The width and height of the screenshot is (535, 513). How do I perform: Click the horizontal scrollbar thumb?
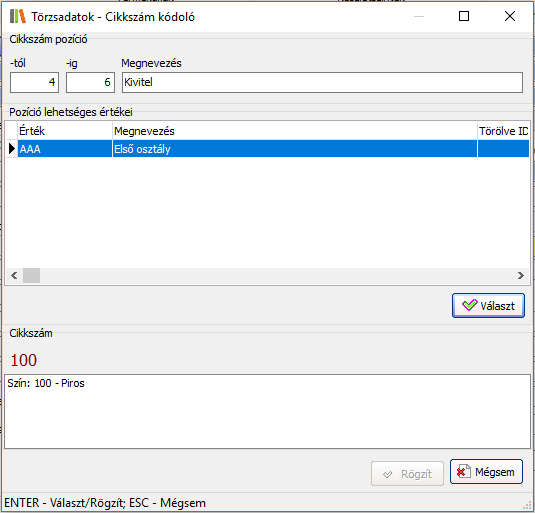[x=31, y=275]
